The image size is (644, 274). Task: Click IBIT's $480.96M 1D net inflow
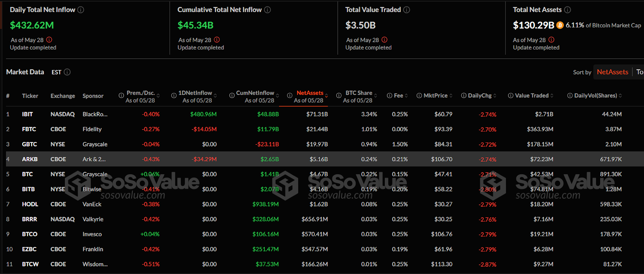point(203,114)
